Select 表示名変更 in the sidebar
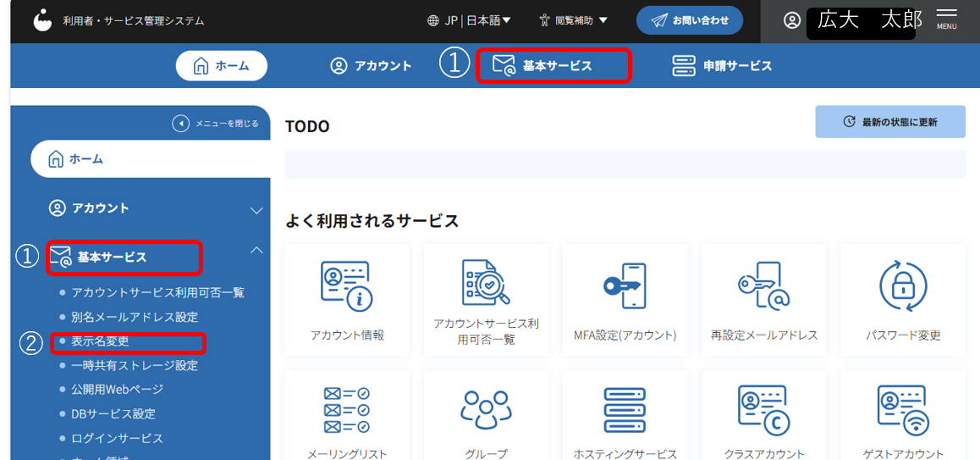The image size is (980, 460). pos(100,341)
